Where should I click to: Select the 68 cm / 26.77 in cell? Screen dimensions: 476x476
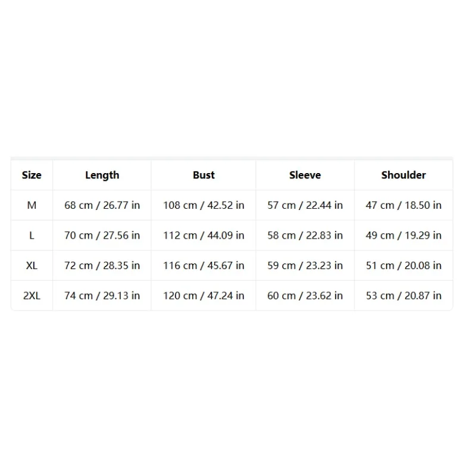pos(102,205)
